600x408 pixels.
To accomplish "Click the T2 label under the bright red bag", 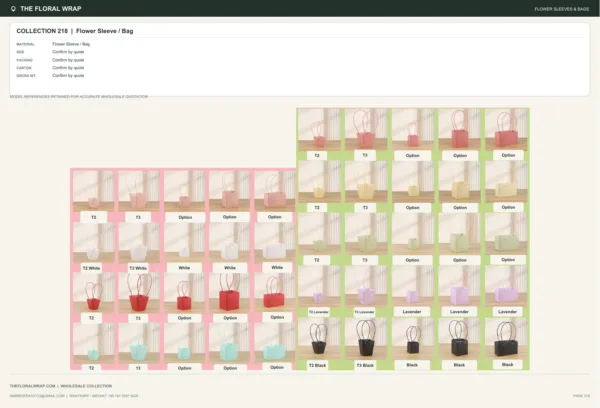I will coord(91,318).
